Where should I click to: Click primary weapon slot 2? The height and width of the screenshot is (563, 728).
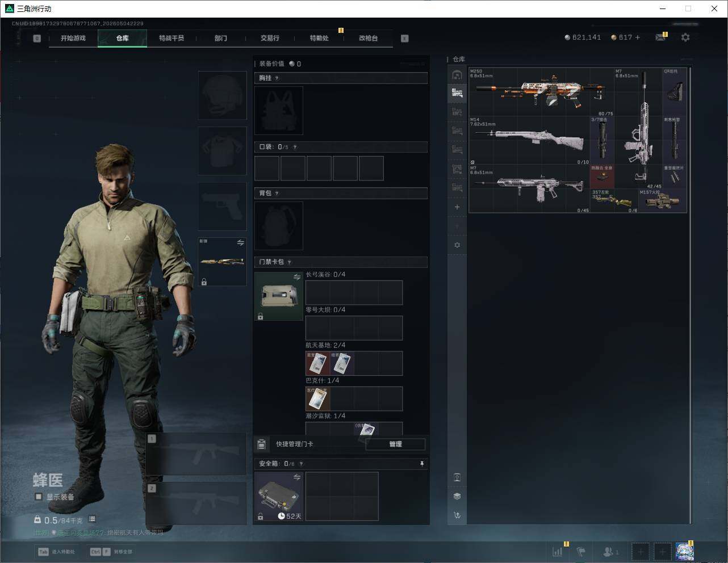(196, 504)
